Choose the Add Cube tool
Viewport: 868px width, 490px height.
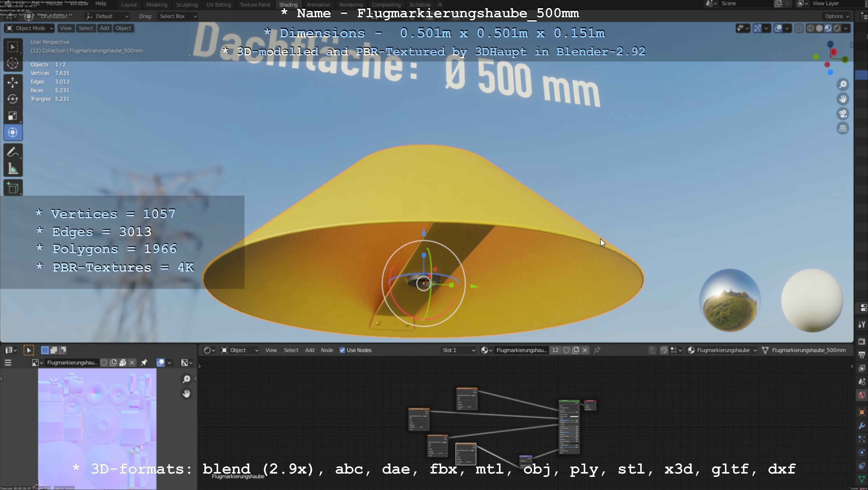pos(13,188)
